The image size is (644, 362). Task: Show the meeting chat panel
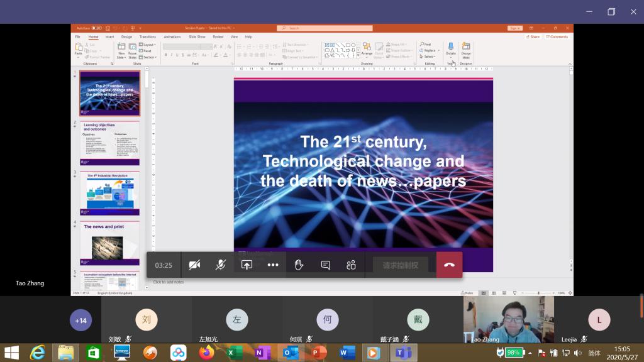point(325,265)
